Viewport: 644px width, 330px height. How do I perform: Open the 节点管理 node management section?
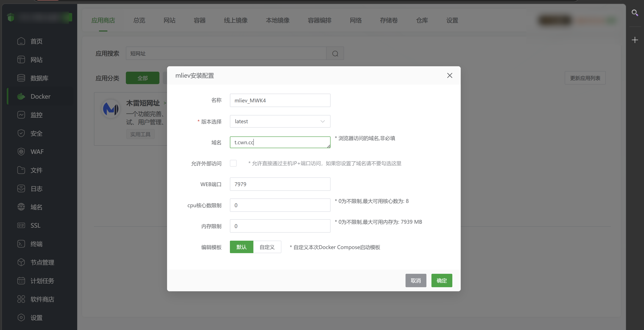coord(42,262)
